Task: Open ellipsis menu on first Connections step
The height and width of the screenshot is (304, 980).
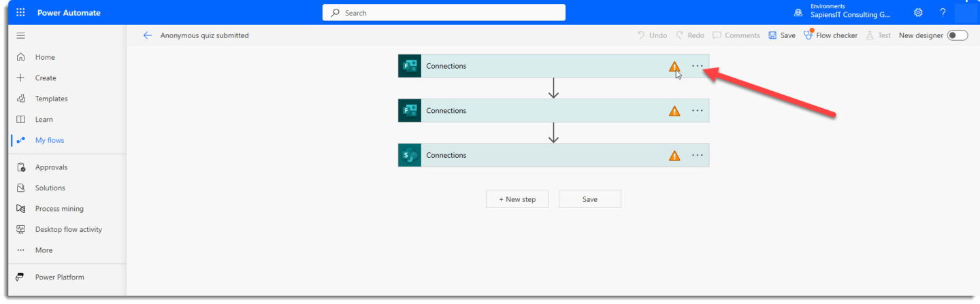Action: coord(697,66)
